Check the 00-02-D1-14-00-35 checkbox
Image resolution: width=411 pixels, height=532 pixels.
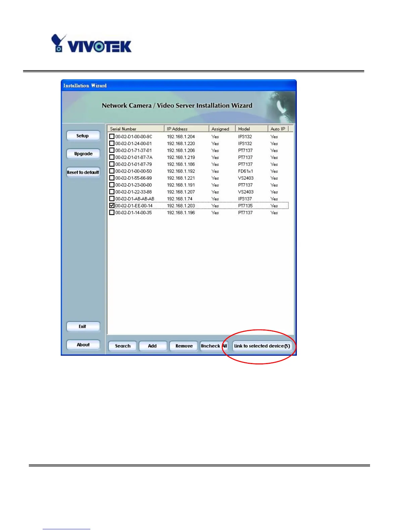coord(112,213)
